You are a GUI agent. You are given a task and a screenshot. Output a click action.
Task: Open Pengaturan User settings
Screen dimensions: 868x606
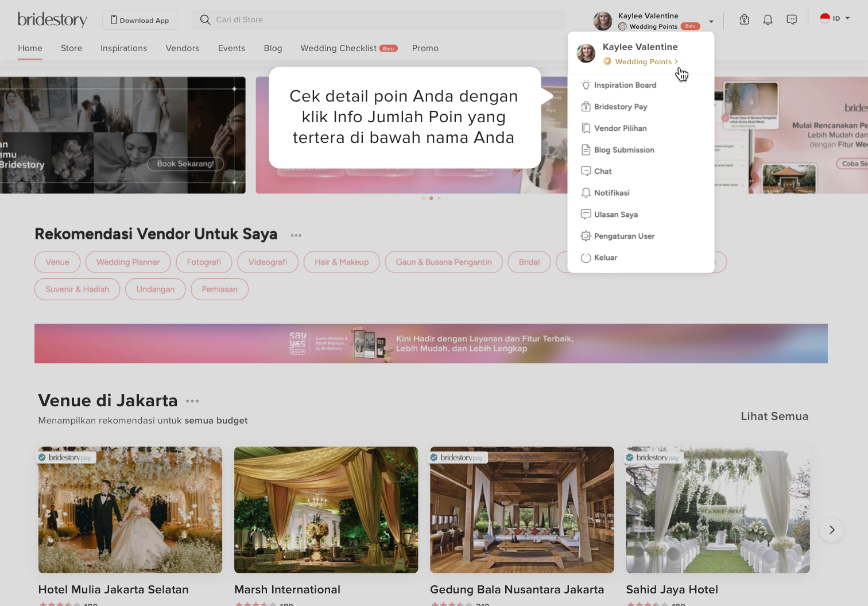pos(624,236)
